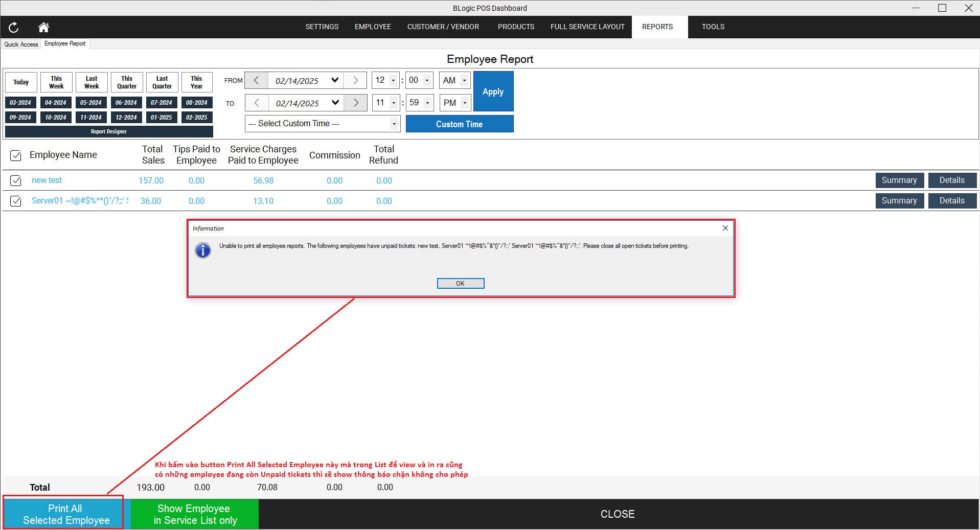
Task: Click the refresh icon in top bar
Action: 14,27
